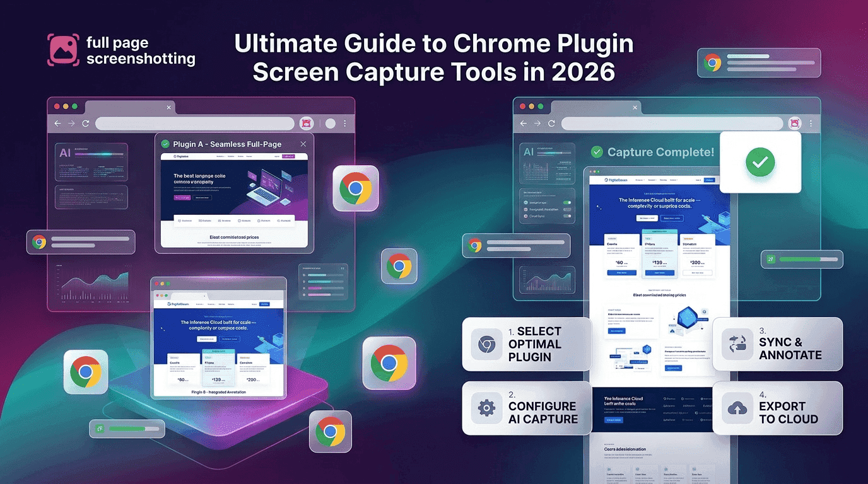868x484 pixels.
Task: Toggle top switch in teal window settings panel
Action: pyautogui.click(x=567, y=203)
